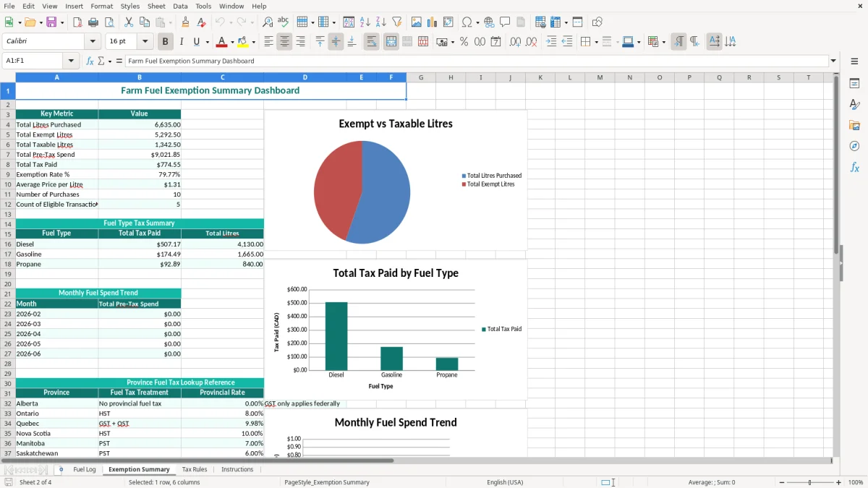Expand Name Box dropdown

(71, 61)
